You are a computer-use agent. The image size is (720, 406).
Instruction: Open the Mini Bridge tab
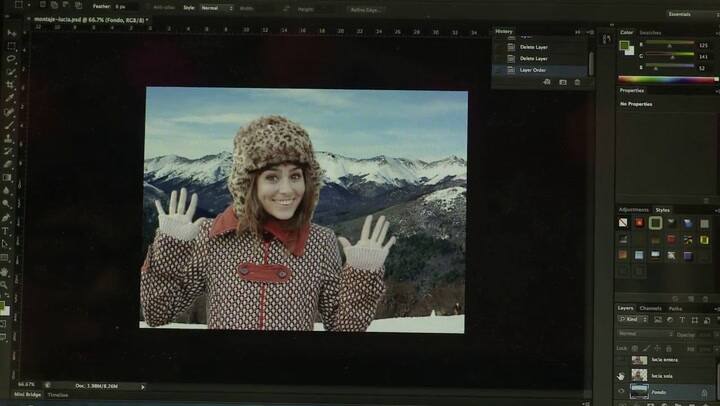[x=27, y=395]
